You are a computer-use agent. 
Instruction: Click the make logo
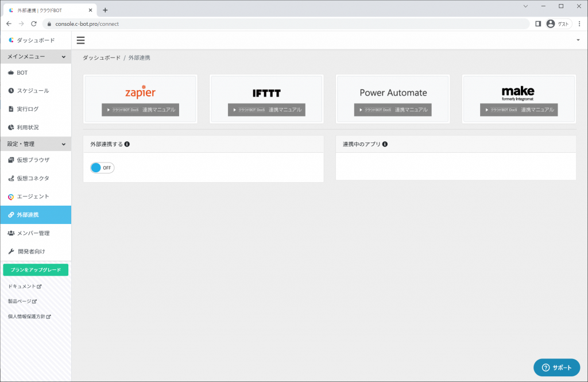pos(518,93)
